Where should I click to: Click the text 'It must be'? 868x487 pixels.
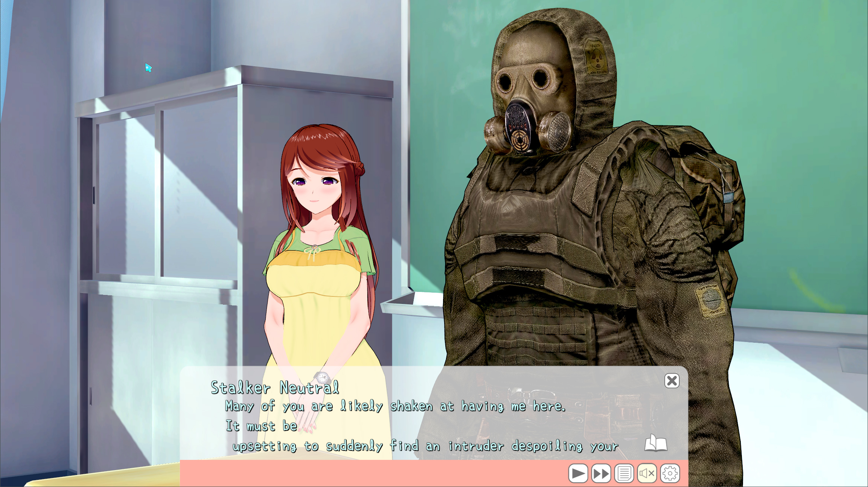[261, 426]
